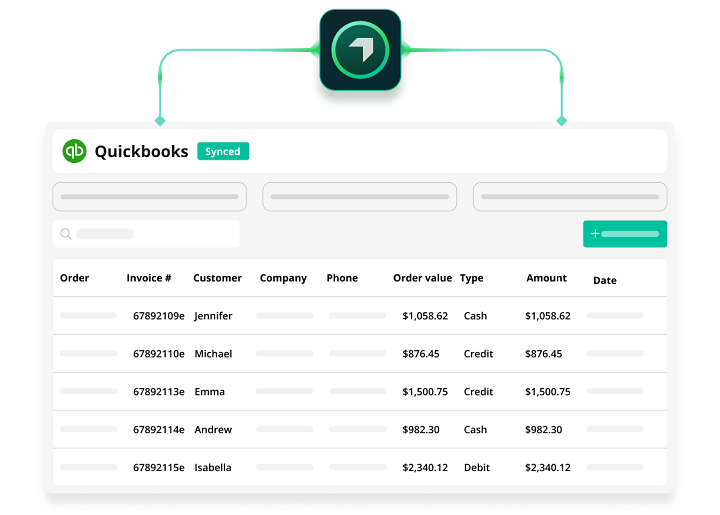Open invoice 67892113e for Emma
This screenshot has height=515, width=720.
pyautogui.click(x=158, y=392)
